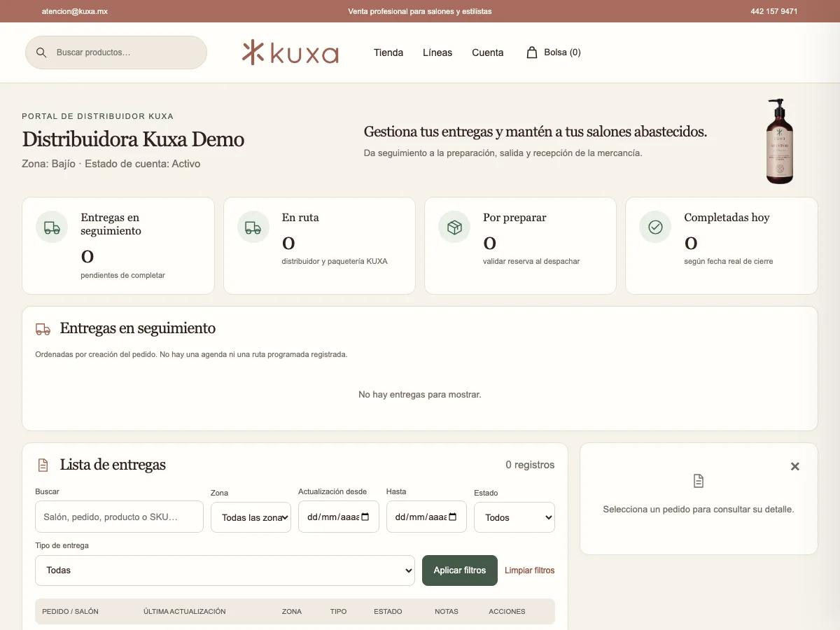Image resolution: width=840 pixels, height=630 pixels.
Task: Click the Tipo column header
Action: (x=338, y=611)
